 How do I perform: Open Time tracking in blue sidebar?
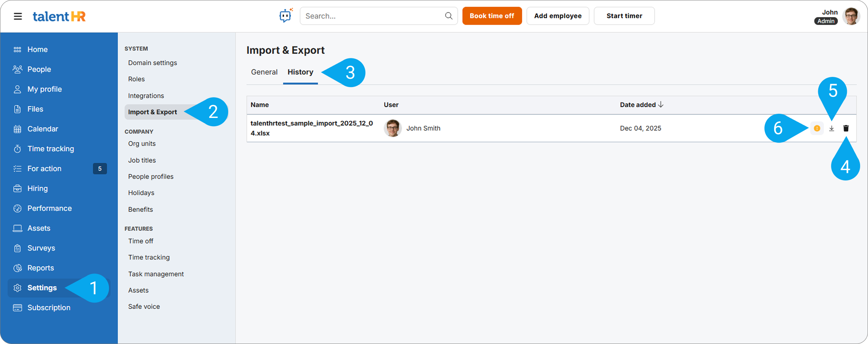click(x=51, y=149)
